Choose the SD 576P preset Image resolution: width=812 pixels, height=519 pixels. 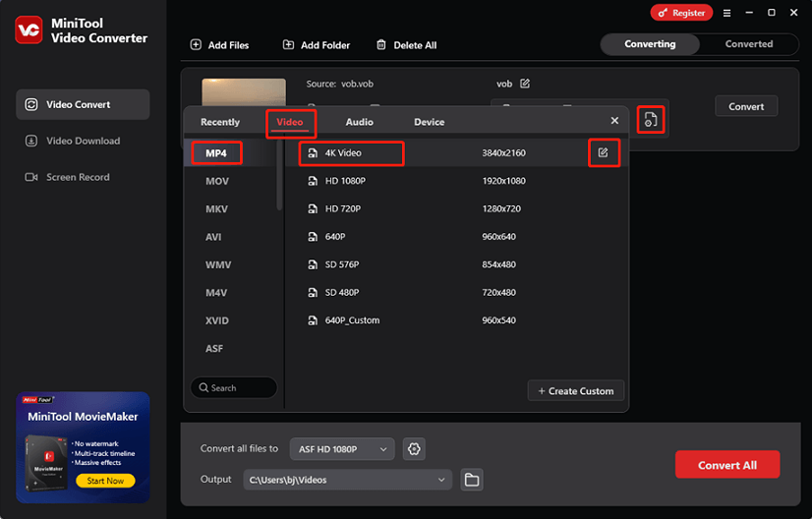457,264
